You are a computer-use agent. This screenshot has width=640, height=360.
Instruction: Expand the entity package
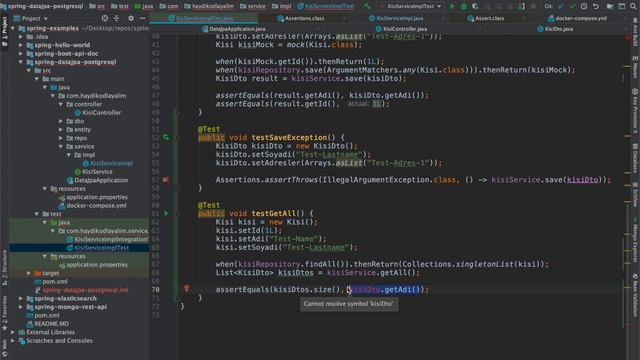tap(60, 129)
